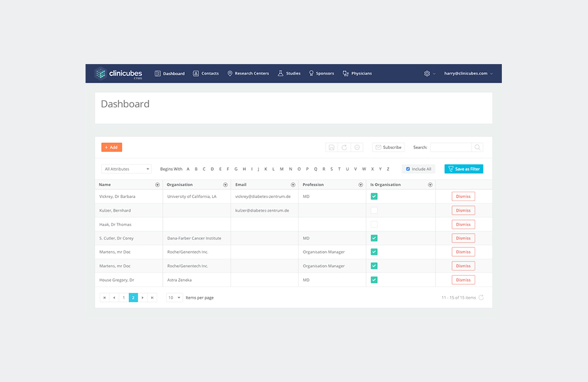Open the Is Organisation column filter icon
Image resolution: width=588 pixels, height=382 pixels.
click(430, 184)
